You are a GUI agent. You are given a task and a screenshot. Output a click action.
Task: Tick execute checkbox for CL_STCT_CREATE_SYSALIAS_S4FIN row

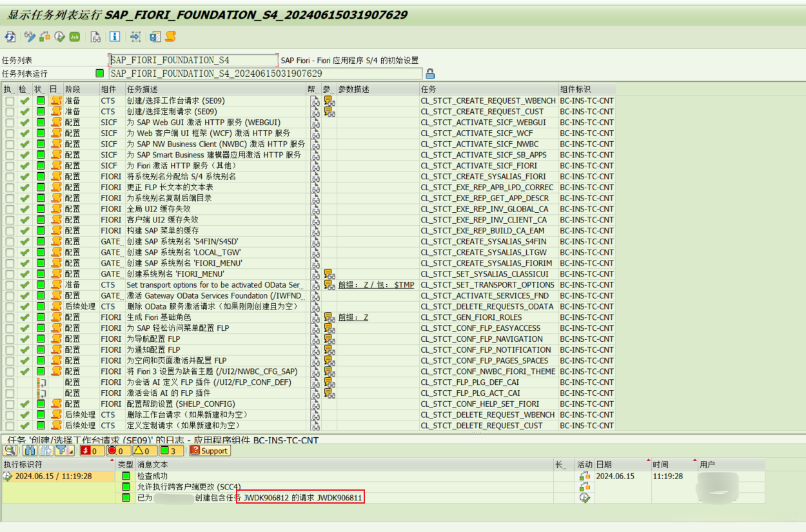[x=10, y=242]
